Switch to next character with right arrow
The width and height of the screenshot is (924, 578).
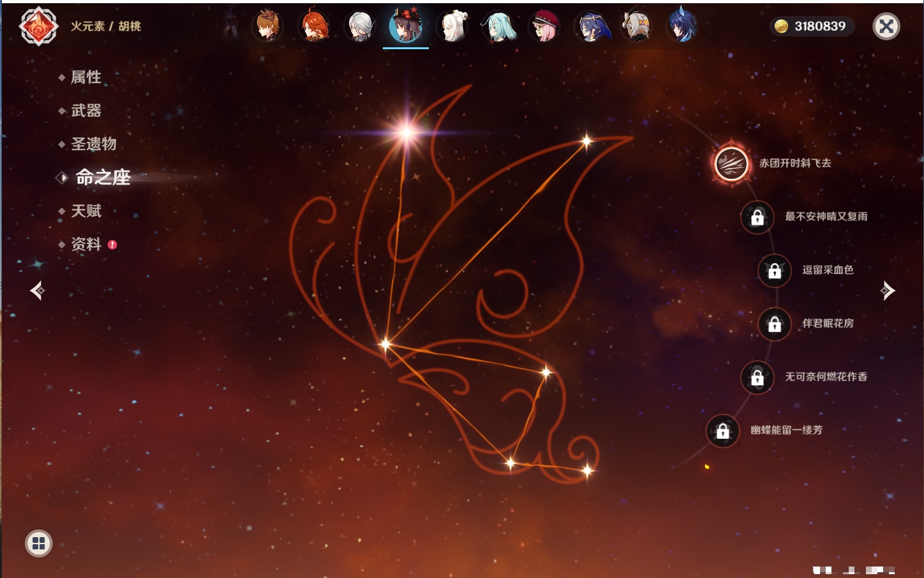click(887, 291)
